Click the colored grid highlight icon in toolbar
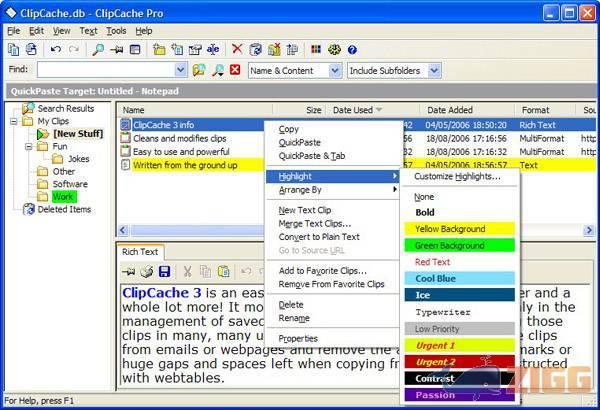This screenshot has width=600, height=410. (x=316, y=49)
